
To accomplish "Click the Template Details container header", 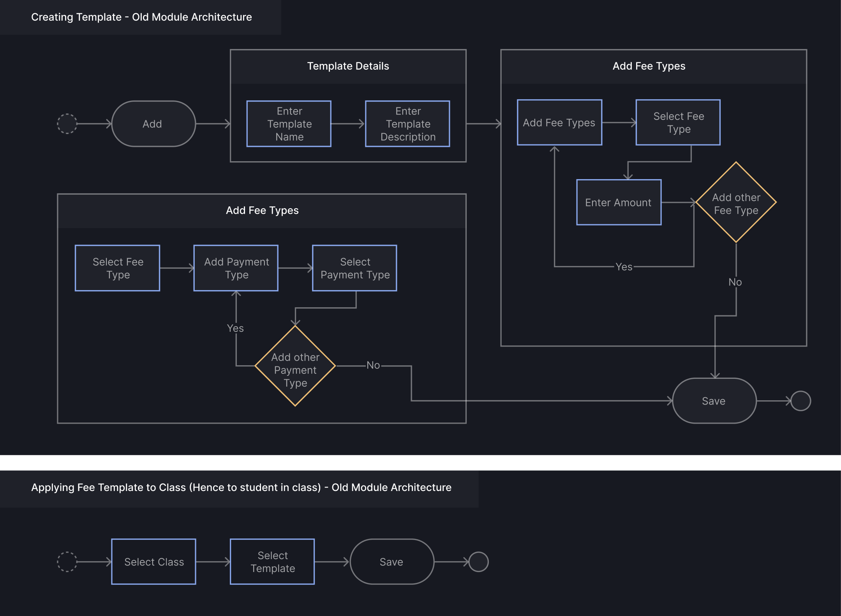I will click(x=348, y=66).
